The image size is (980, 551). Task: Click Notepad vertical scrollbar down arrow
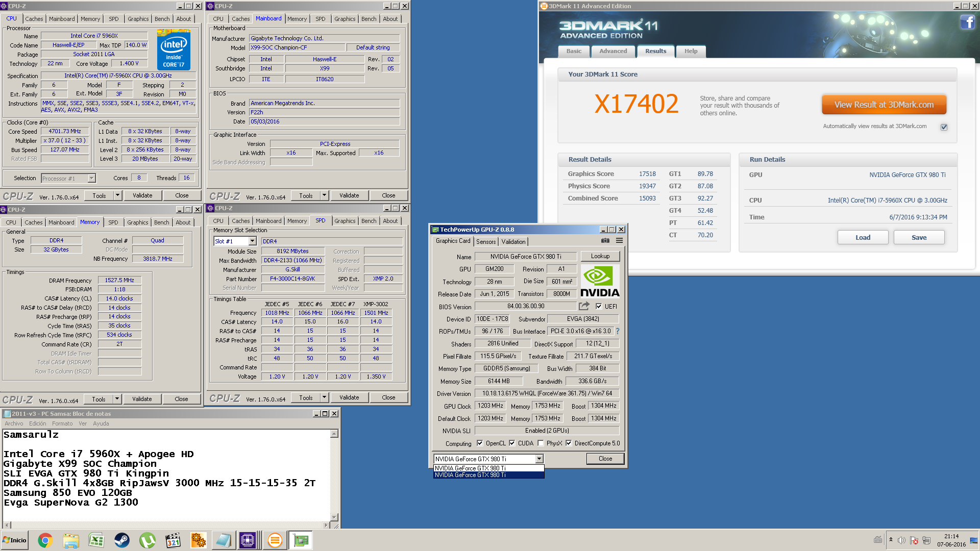click(334, 517)
